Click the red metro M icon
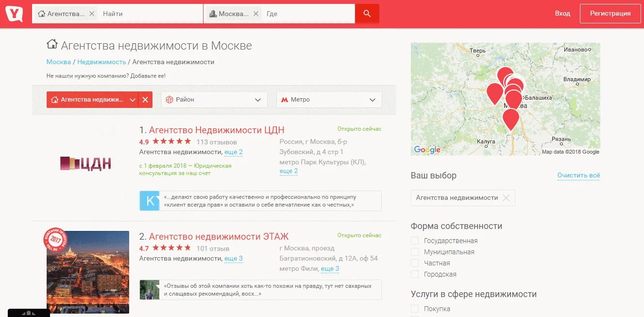The width and height of the screenshot is (644, 317). [x=285, y=100]
